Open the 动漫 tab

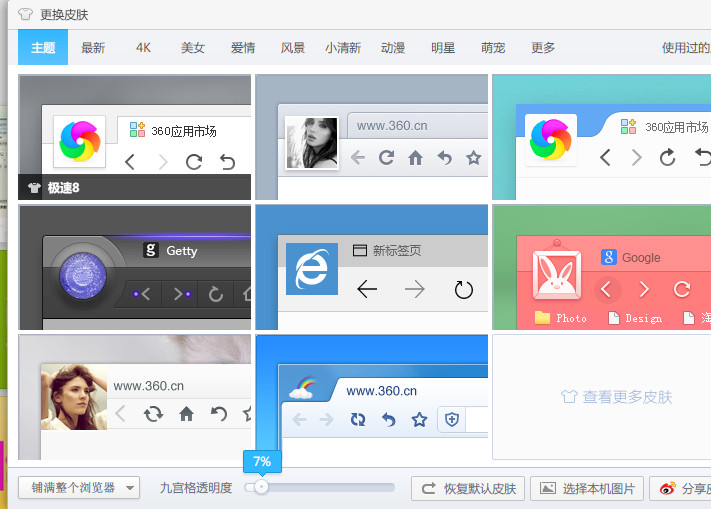click(393, 47)
